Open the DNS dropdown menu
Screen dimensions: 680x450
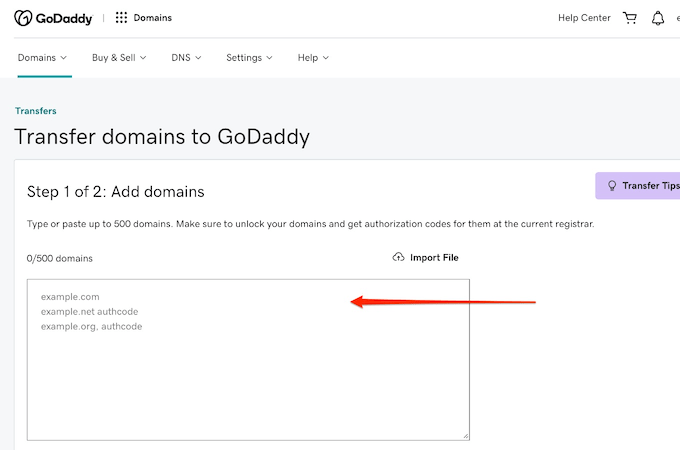tap(186, 58)
